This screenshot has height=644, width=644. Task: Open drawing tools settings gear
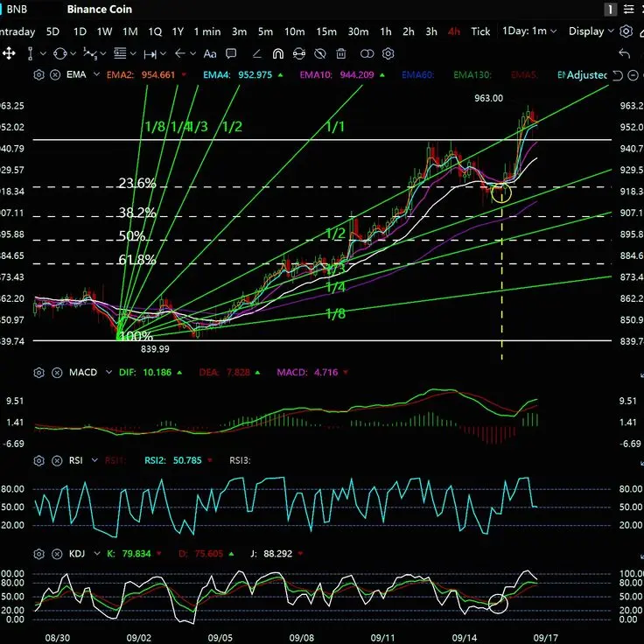click(x=388, y=53)
